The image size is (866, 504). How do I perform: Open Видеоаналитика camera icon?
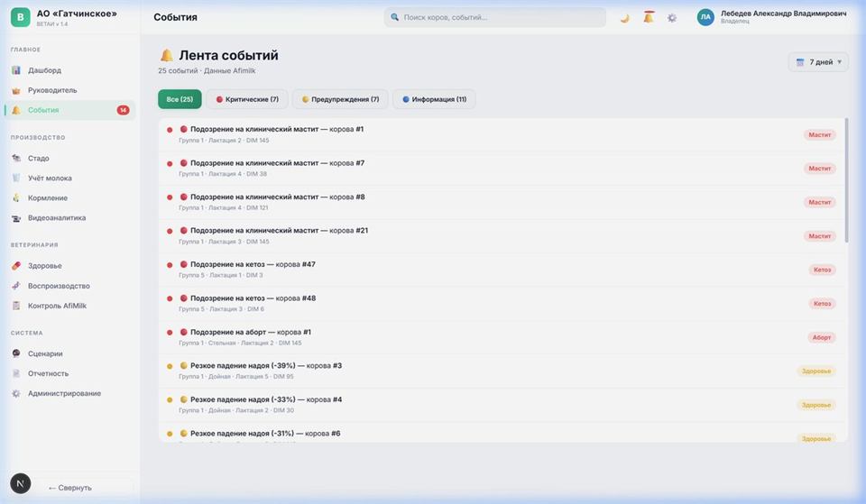pos(16,218)
